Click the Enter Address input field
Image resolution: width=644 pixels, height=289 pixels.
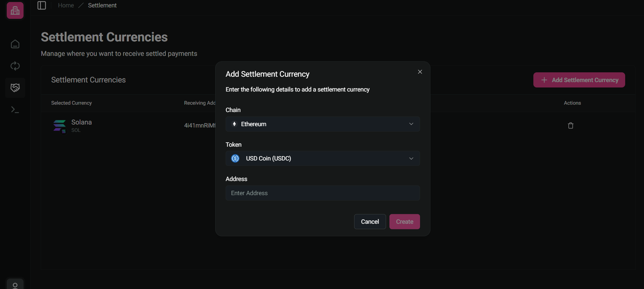(x=323, y=193)
